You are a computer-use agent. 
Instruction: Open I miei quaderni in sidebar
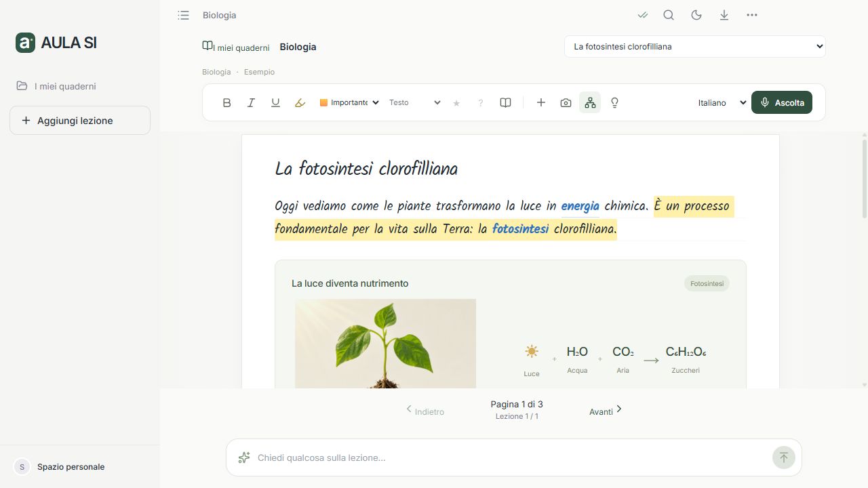tap(57, 86)
